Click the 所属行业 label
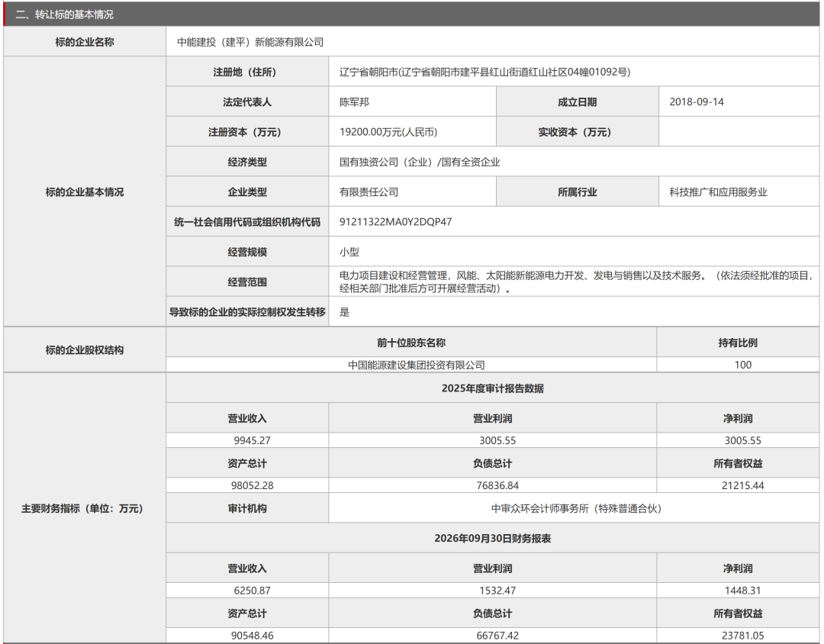The height and width of the screenshot is (644, 824). click(578, 192)
